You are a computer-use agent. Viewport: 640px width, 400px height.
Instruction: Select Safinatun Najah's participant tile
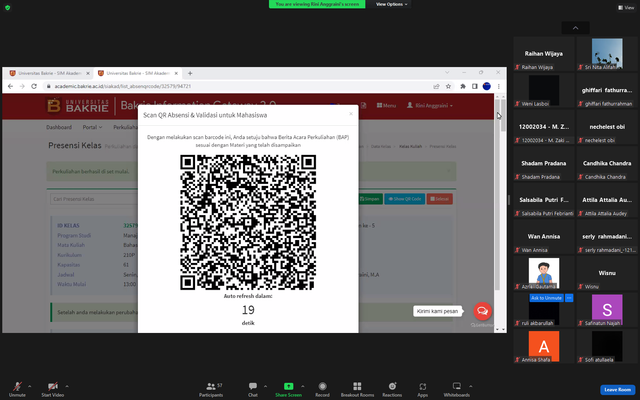(607, 310)
